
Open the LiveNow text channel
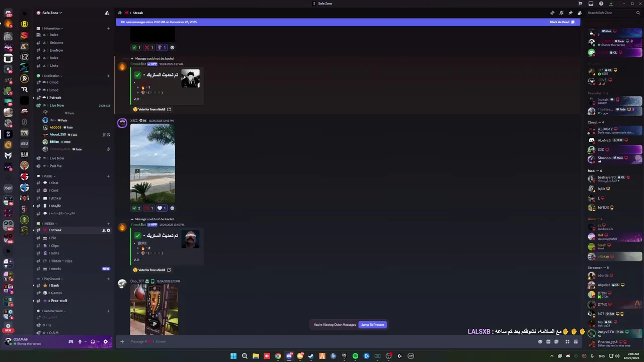73,50
